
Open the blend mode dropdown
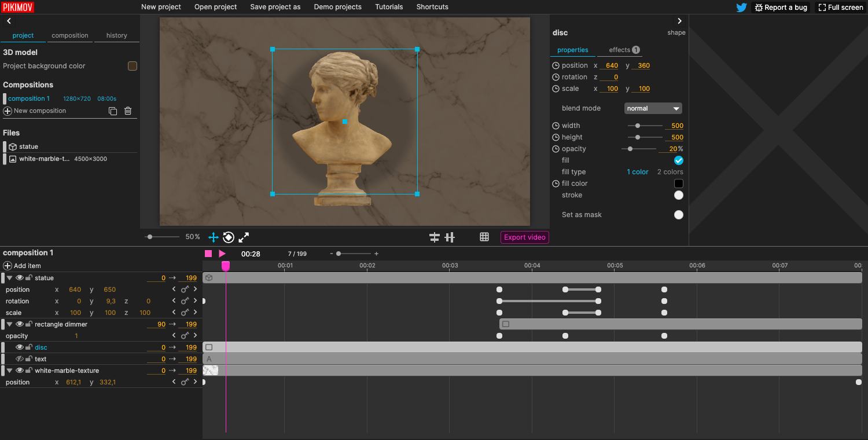click(x=653, y=108)
